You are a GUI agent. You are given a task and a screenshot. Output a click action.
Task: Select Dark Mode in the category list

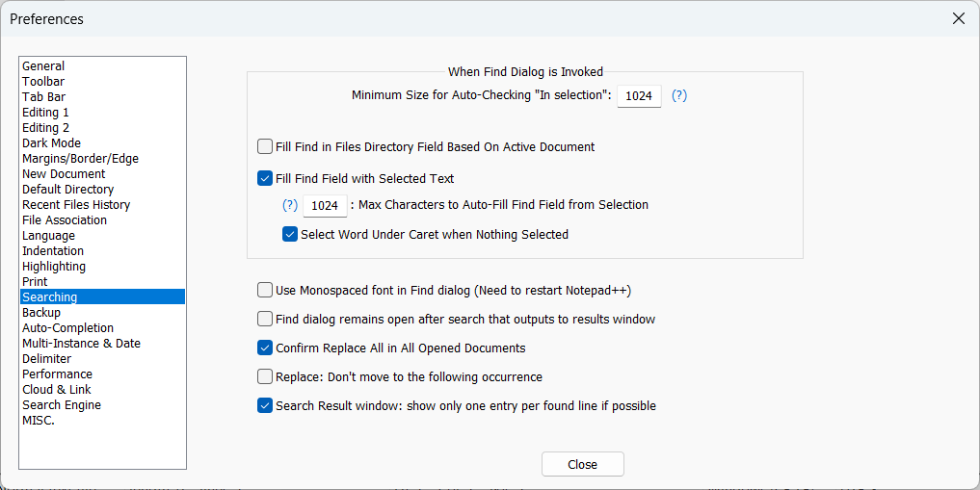click(x=51, y=142)
